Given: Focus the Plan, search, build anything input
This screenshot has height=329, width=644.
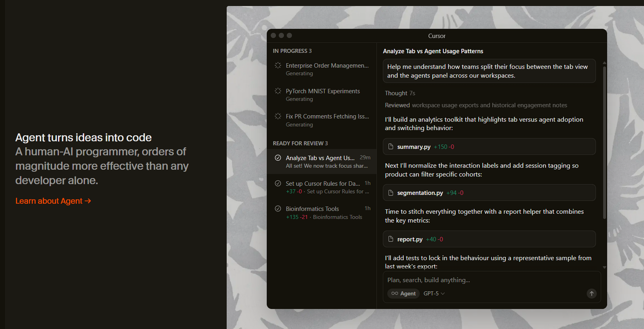Looking at the screenshot, I should [486, 280].
